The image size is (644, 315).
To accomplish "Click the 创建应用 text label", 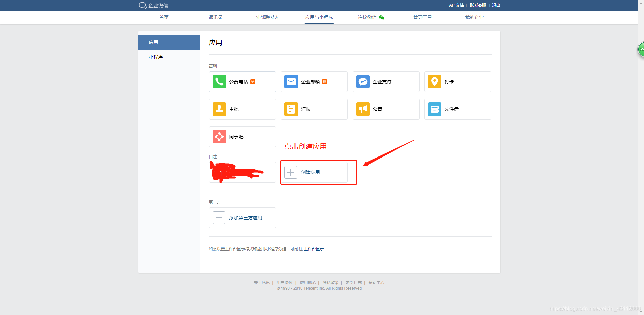I will coord(310,172).
